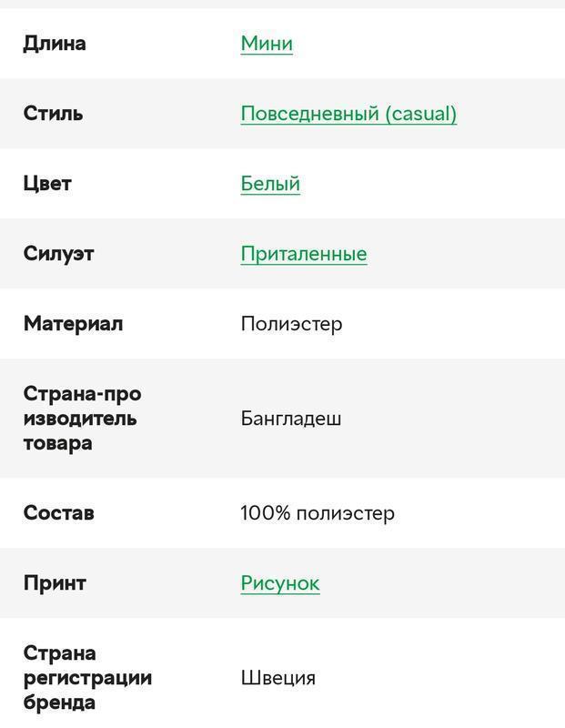Select the Швеция brand country value
The height and width of the screenshot is (728, 565).
click(x=278, y=678)
